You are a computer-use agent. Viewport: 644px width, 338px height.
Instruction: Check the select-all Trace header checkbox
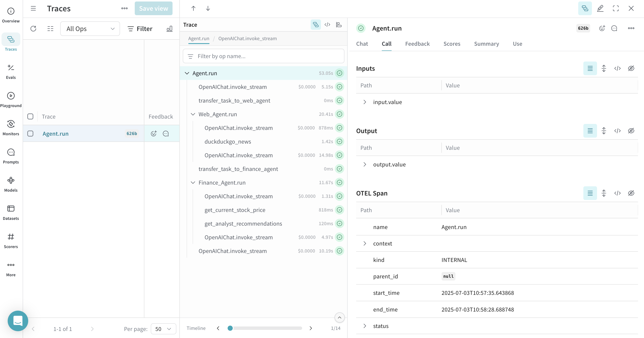(30, 116)
